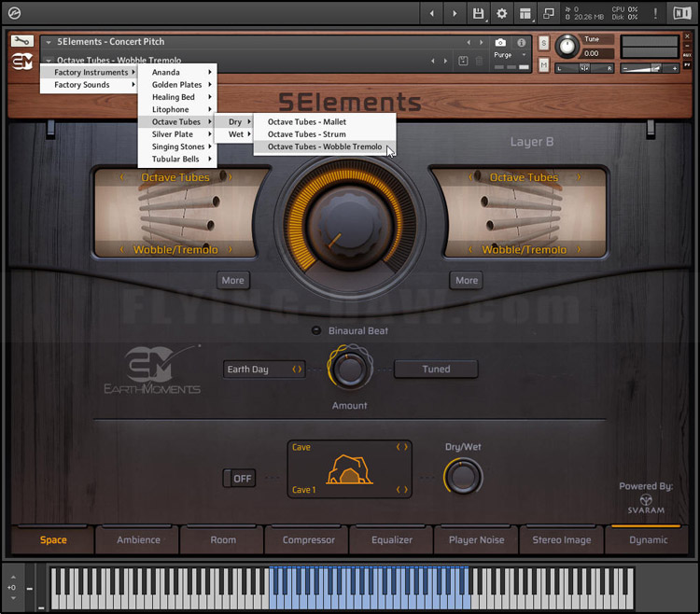Click the Dry/Wet knob
The image size is (700, 614).
(462, 476)
